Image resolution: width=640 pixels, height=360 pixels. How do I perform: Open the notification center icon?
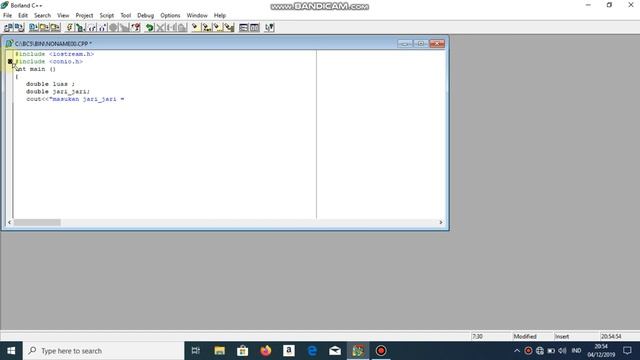click(627, 351)
